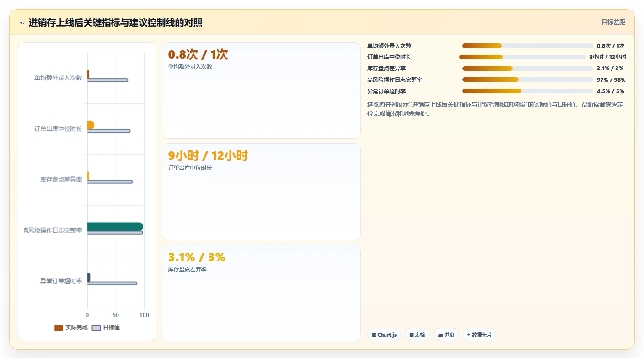Select the 进度 tag chip
Image resolution: width=644 pixels, height=358 pixels.
[x=446, y=335]
